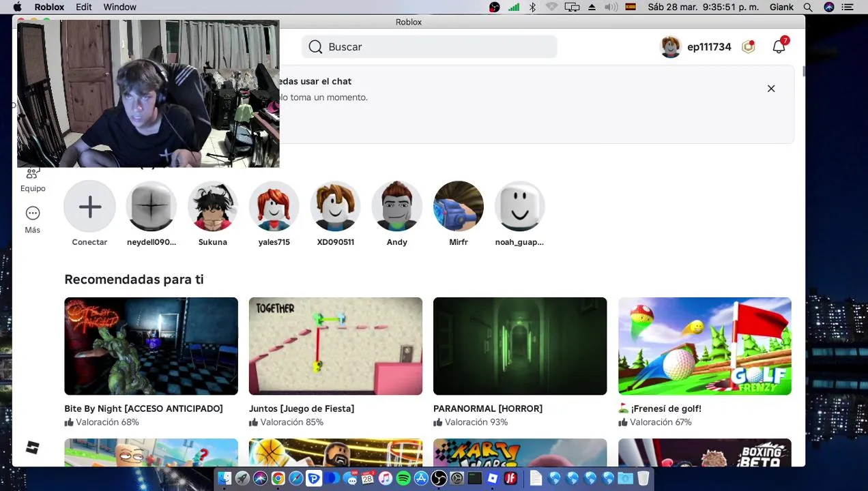
Task: Open Google Chrome from the Dock
Action: click(x=278, y=478)
